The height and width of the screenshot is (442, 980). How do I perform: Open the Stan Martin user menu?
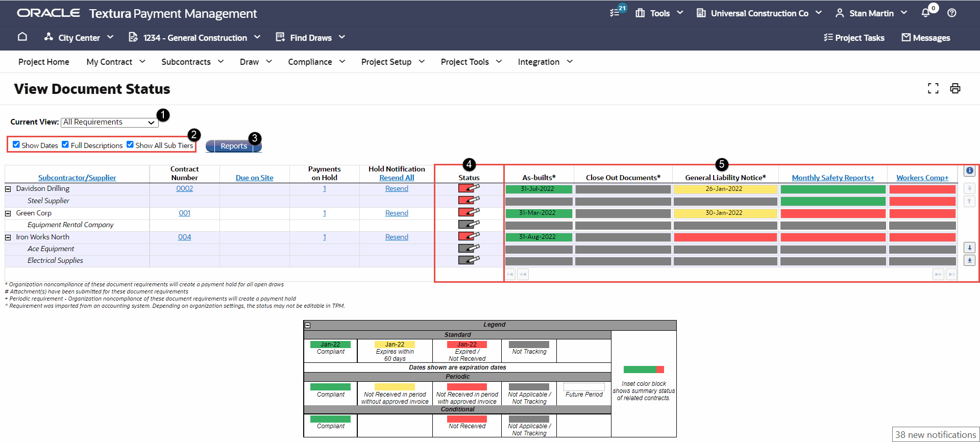[x=871, y=13]
